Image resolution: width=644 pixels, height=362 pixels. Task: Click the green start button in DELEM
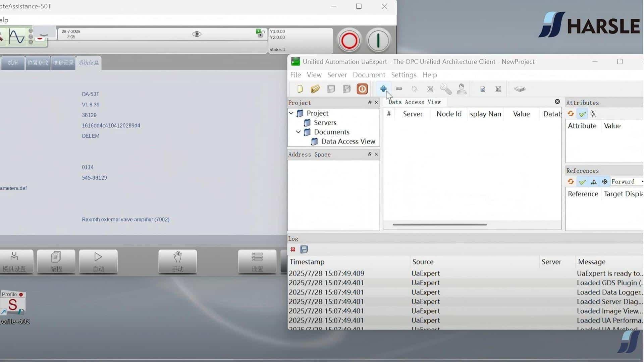click(378, 41)
